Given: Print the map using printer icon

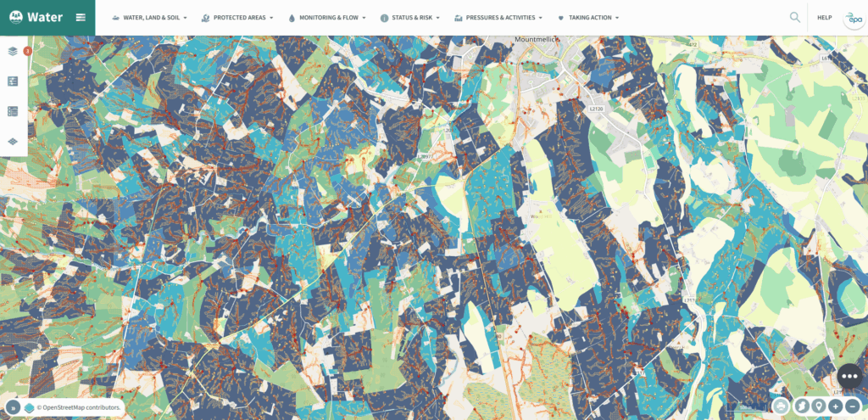Looking at the screenshot, I should point(781,406).
